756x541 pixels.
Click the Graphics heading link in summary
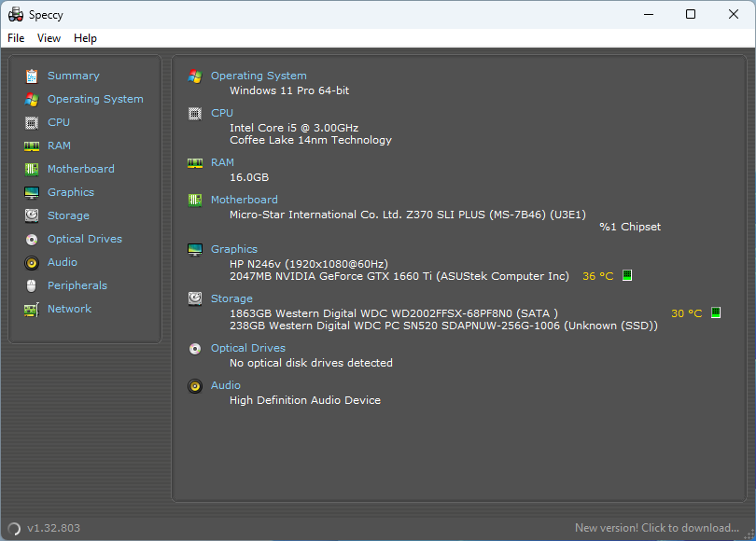(x=234, y=249)
